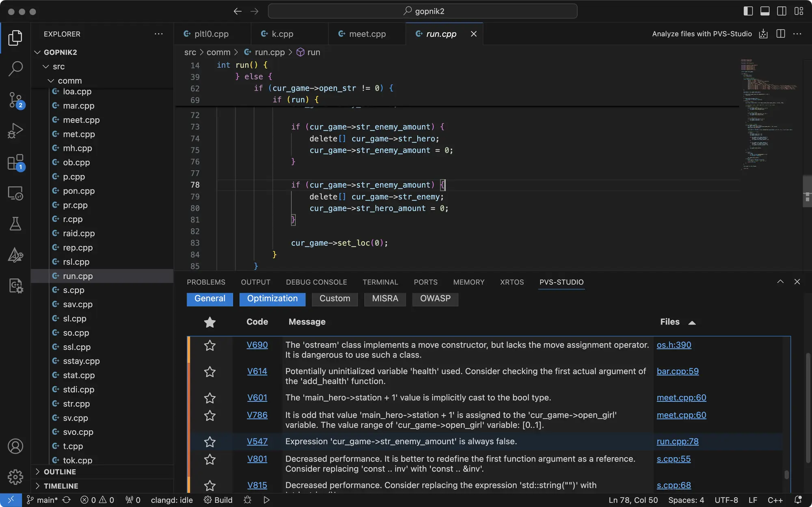812x507 pixels.
Task: Toggle the MISRA warnings filter
Action: coord(385,299)
